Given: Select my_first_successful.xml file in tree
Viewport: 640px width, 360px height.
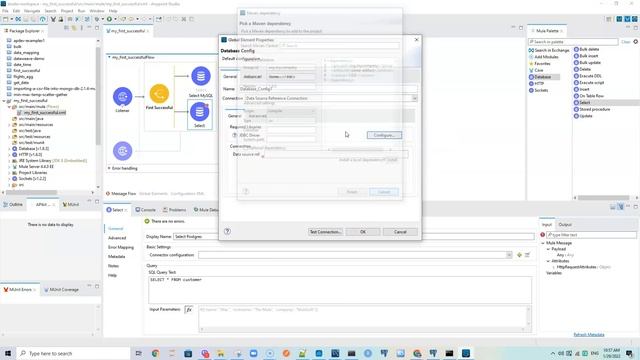Looking at the screenshot, I should (x=44, y=113).
